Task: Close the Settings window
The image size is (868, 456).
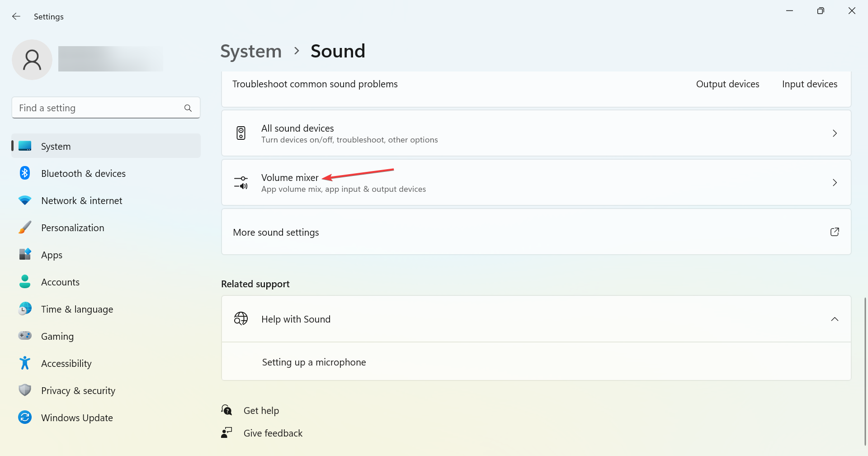Action: (852, 10)
